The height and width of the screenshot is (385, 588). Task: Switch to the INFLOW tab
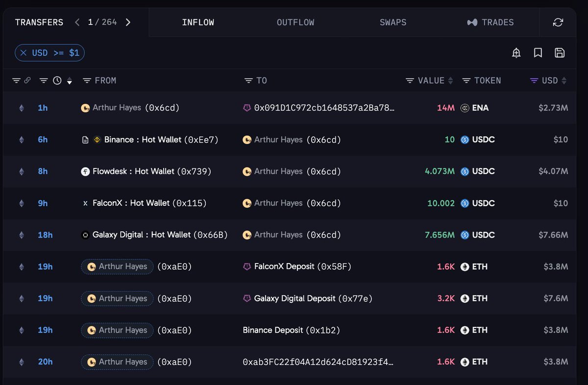point(198,23)
